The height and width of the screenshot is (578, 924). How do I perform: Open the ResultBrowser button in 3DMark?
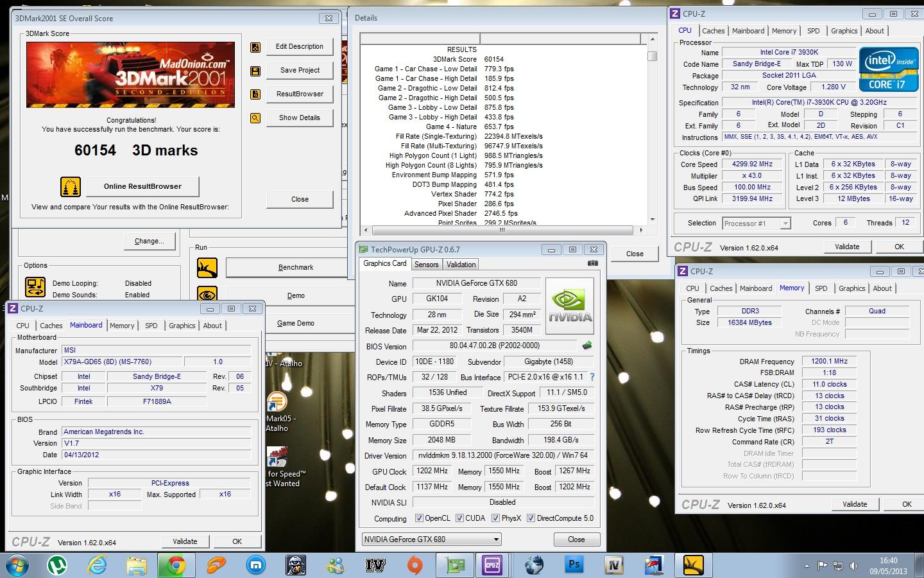coord(300,94)
